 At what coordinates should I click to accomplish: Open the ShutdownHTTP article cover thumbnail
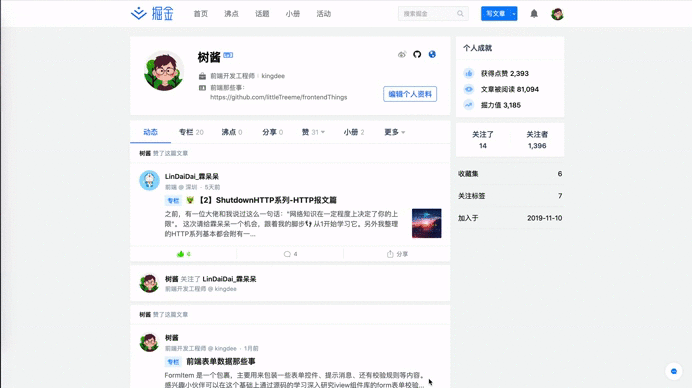point(426,223)
